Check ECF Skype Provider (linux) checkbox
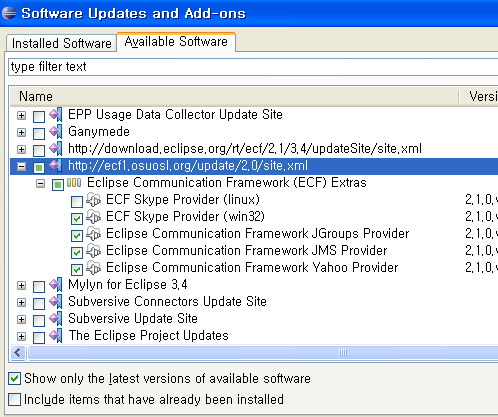Image resolution: width=498 pixels, height=417 pixels. [x=77, y=202]
